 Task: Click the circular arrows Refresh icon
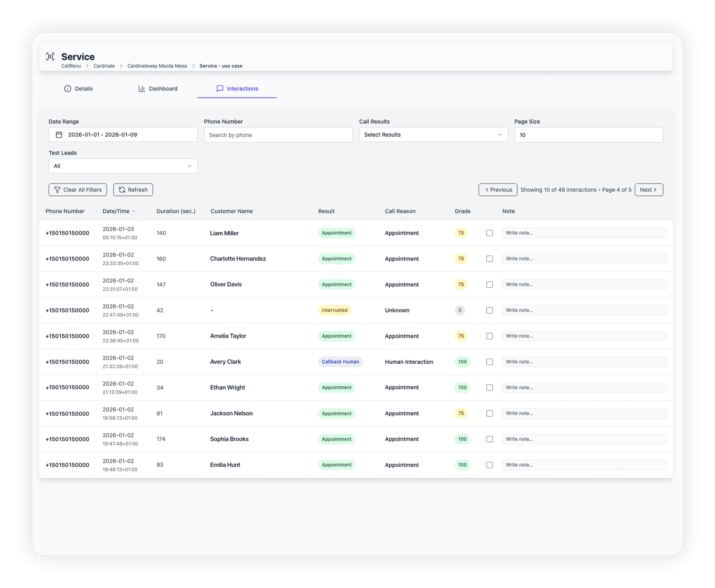point(122,190)
